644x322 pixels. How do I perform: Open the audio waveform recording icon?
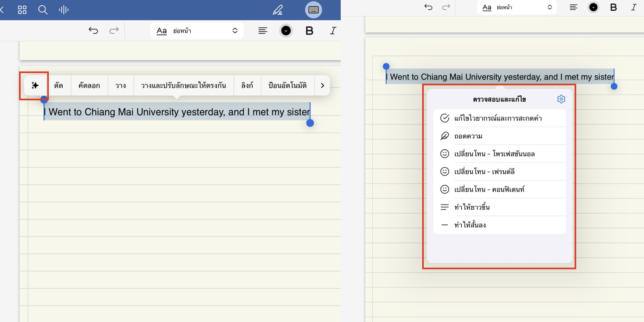(x=64, y=10)
